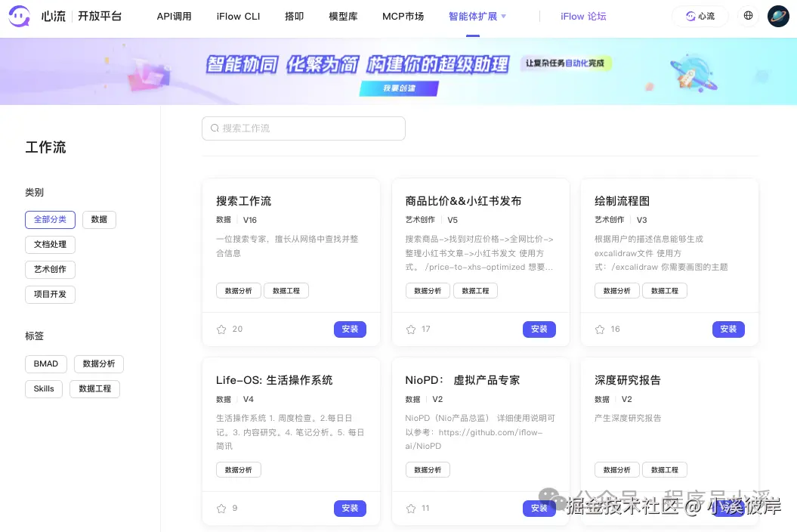Go to the iFlow 论坛
This screenshot has height=532, width=797.
point(583,16)
